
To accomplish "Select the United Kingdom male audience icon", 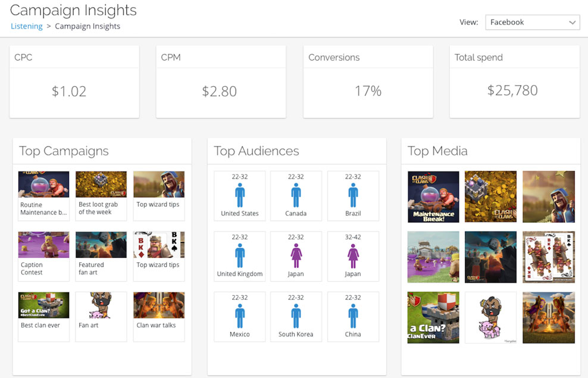I will 240,255.
